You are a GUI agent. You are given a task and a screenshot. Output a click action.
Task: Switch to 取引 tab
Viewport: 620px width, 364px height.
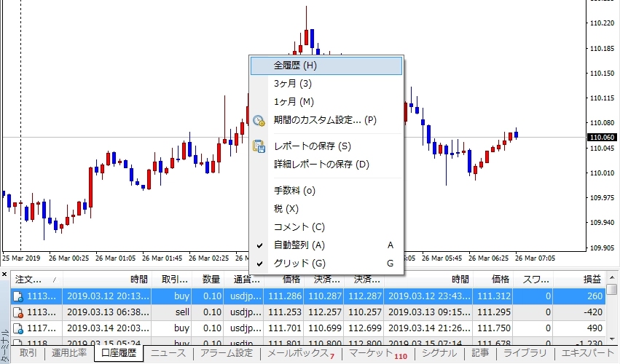(28, 353)
